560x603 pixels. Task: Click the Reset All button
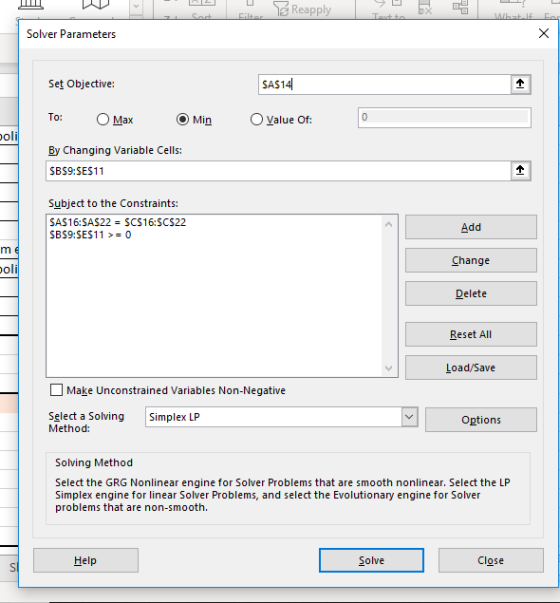click(x=471, y=335)
